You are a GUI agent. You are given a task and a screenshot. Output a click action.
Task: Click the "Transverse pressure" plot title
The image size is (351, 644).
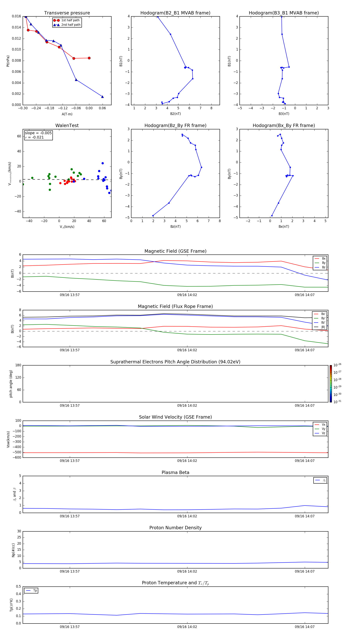(x=67, y=13)
